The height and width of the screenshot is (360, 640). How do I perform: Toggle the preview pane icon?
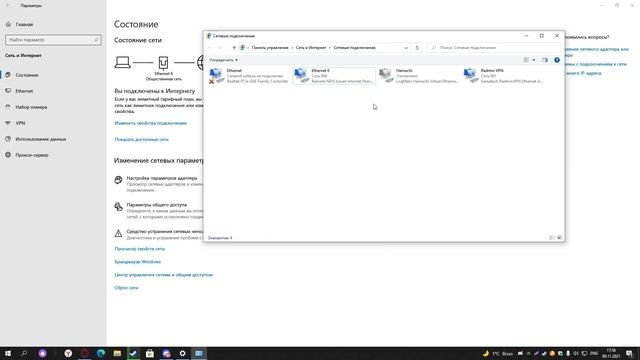click(x=544, y=60)
